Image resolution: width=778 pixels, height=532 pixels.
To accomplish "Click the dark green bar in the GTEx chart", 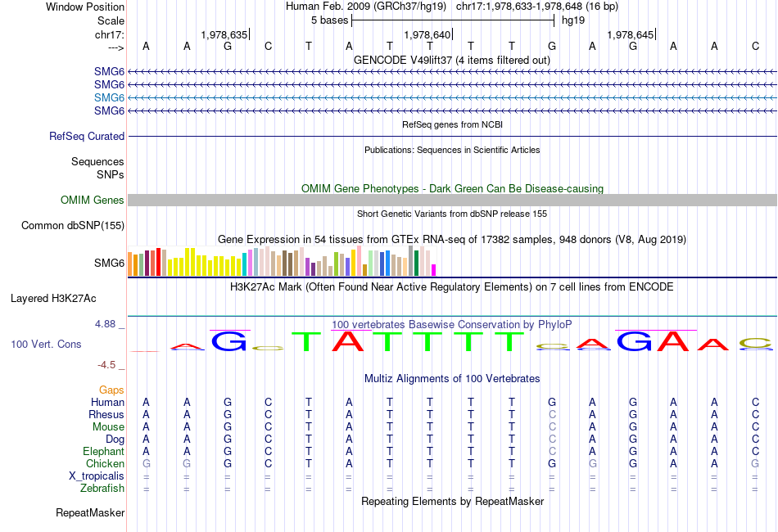I will (416, 264).
